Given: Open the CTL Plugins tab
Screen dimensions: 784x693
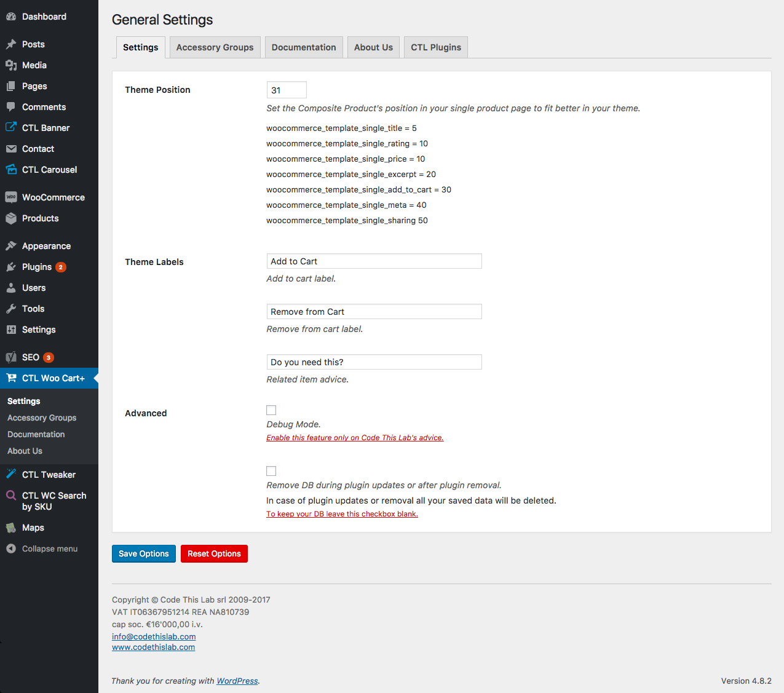Looking at the screenshot, I should tap(435, 47).
